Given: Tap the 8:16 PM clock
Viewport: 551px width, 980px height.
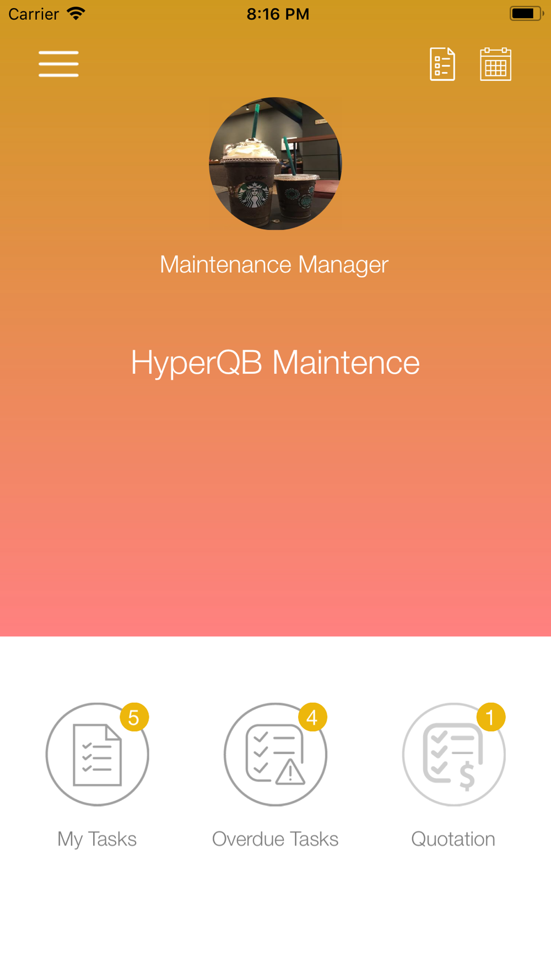Looking at the screenshot, I should point(278,14).
